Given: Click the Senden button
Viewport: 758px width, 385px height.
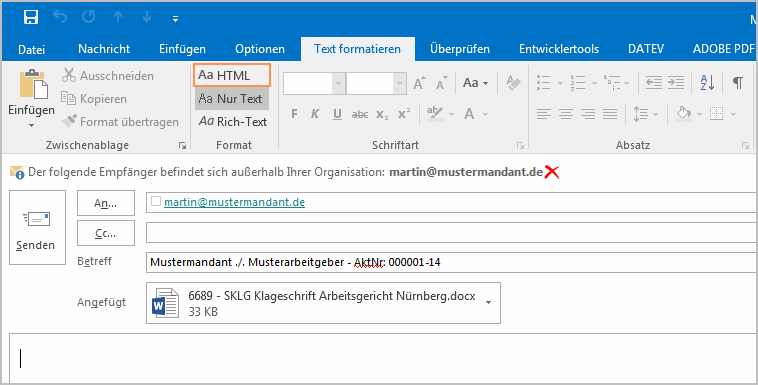Looking at the screenshot, I should (37, 227).
